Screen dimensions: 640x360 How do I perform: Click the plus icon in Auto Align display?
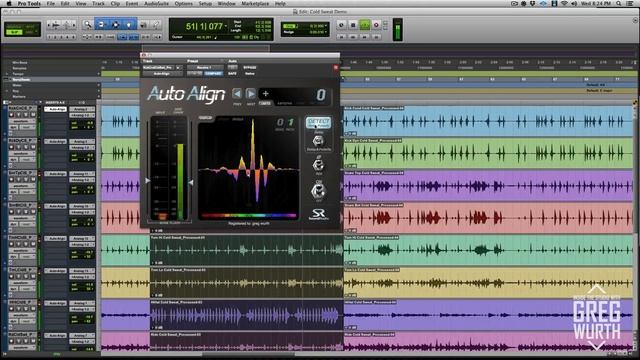pyautogui.click(x=265, y=93)
